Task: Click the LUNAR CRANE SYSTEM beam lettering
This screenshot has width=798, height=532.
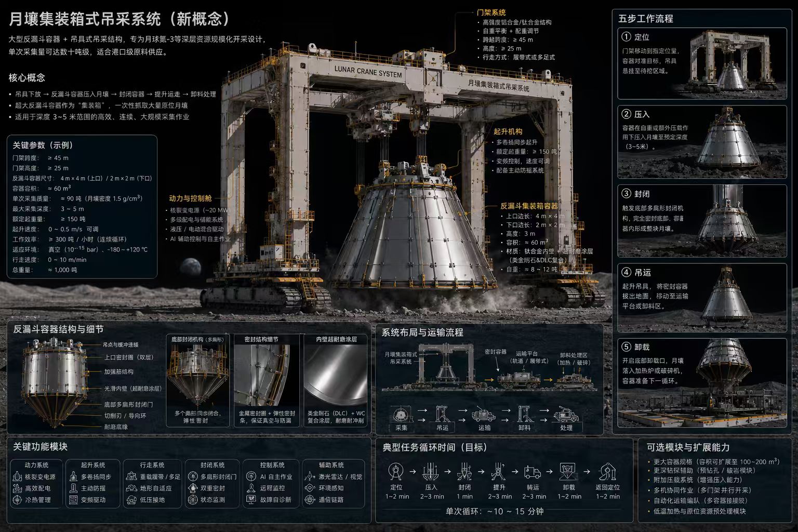Action: pyautogui.click(x=368, y=71)
